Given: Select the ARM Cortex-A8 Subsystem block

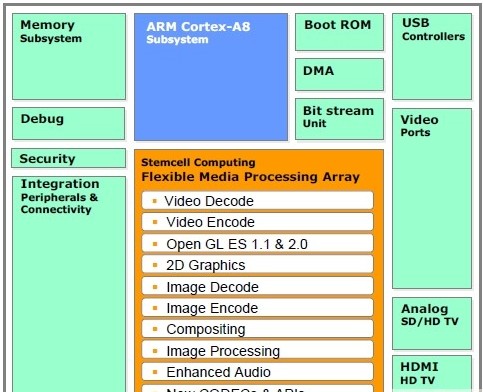Looking at the screenshot, I should 211,77.
